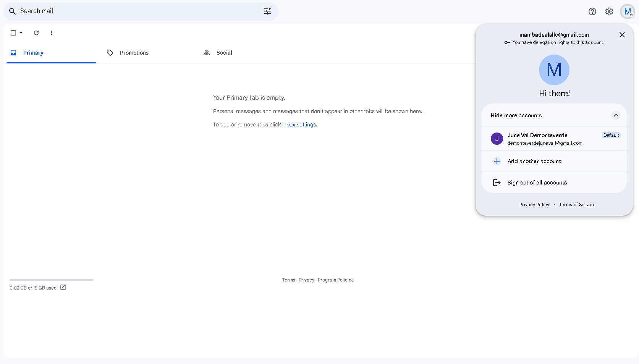
Task: Switch to the Social tab
Action: (244, 53)
